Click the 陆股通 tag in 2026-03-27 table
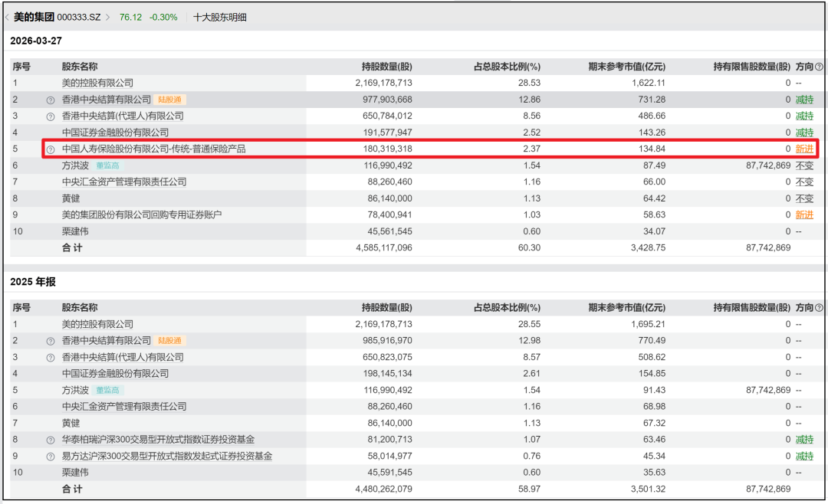828x504 pixels. 169,100
